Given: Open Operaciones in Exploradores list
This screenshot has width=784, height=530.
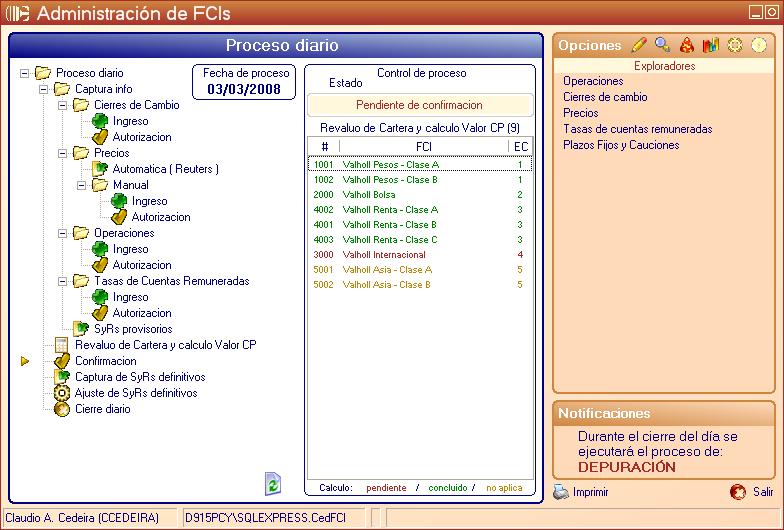Looking at the screenshot, I should coord(593,81).
